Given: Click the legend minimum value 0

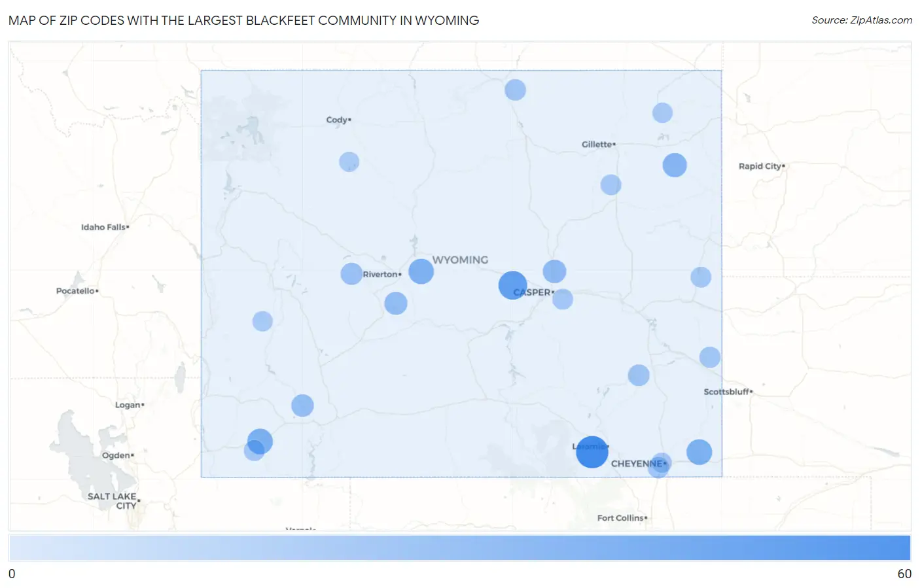Looking at the screenshot, I should (x=12, y=574).
